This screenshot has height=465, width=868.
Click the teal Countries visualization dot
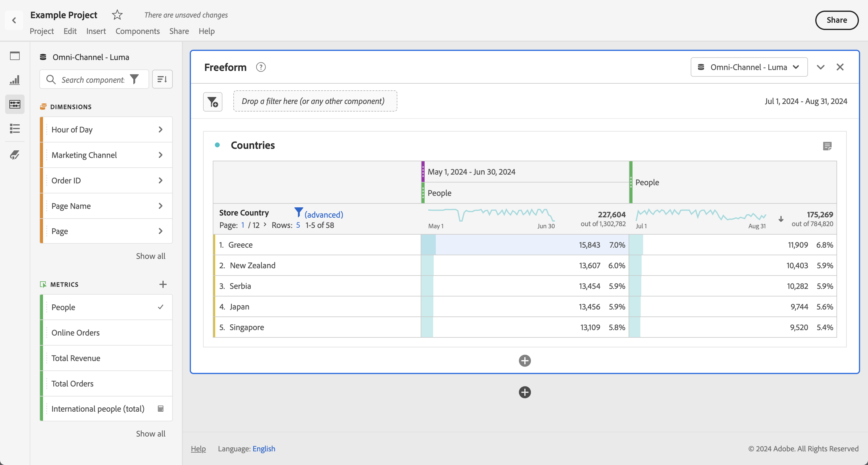(x=217, y=145)
